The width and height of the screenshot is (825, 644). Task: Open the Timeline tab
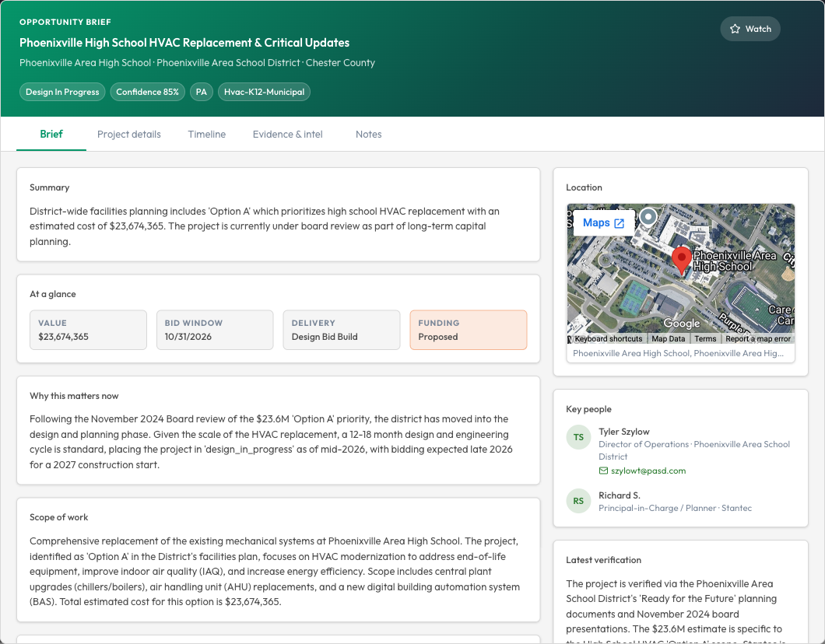(207, 134)
